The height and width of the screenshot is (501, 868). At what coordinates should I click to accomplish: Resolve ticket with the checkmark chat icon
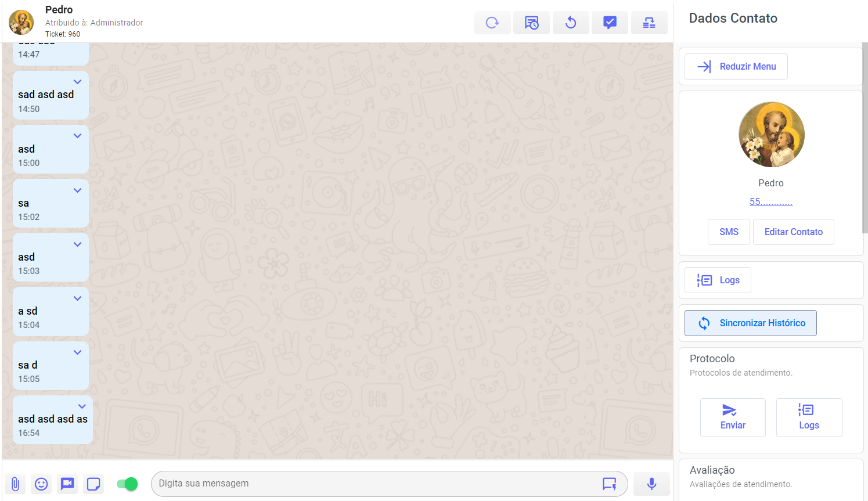click(610, 23)
